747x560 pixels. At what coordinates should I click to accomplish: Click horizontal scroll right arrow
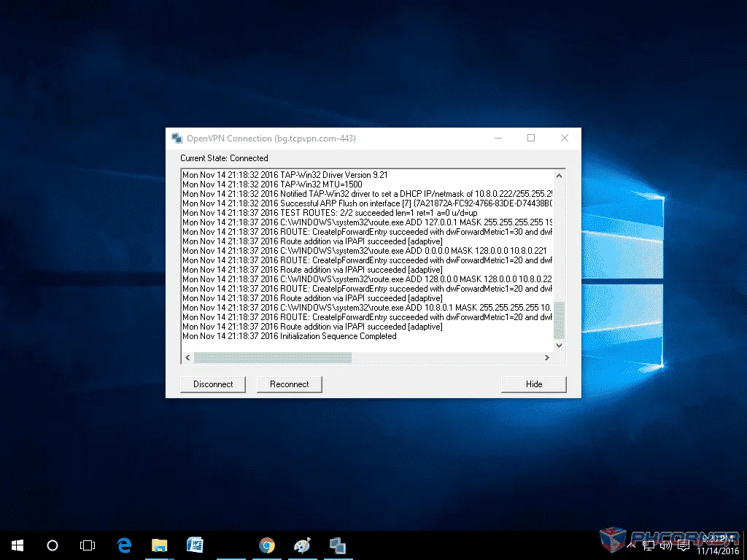[x=547, y=357]
